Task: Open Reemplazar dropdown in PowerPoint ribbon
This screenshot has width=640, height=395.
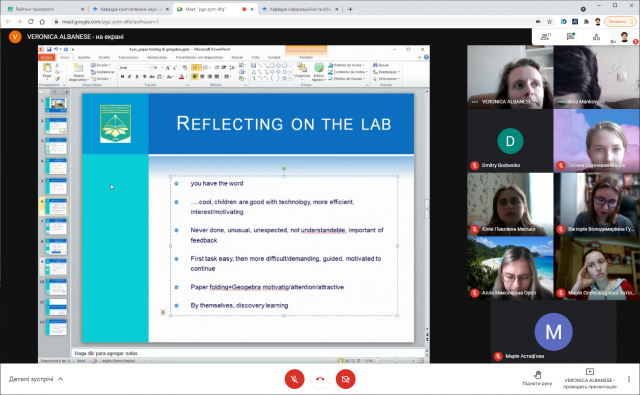Action: point(387,72)
